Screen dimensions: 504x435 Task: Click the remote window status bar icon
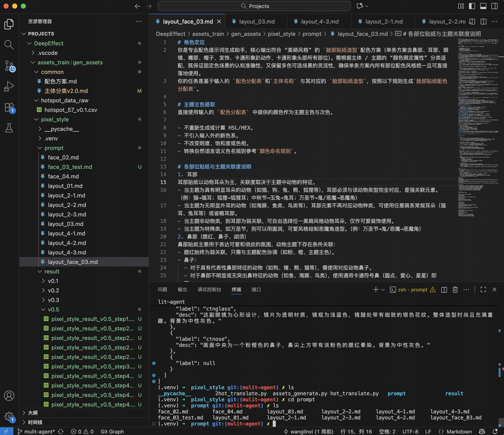pyautogui.click(x=6, y=431)
